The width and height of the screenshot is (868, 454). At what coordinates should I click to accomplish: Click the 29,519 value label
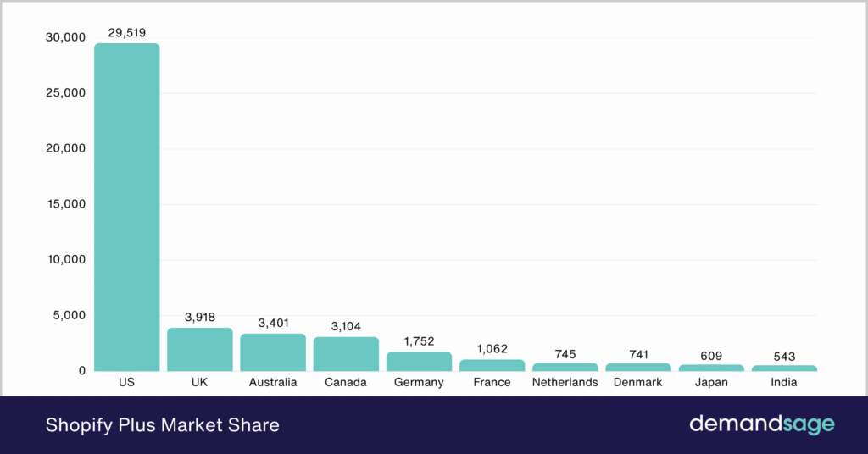(x=127, y=33)
